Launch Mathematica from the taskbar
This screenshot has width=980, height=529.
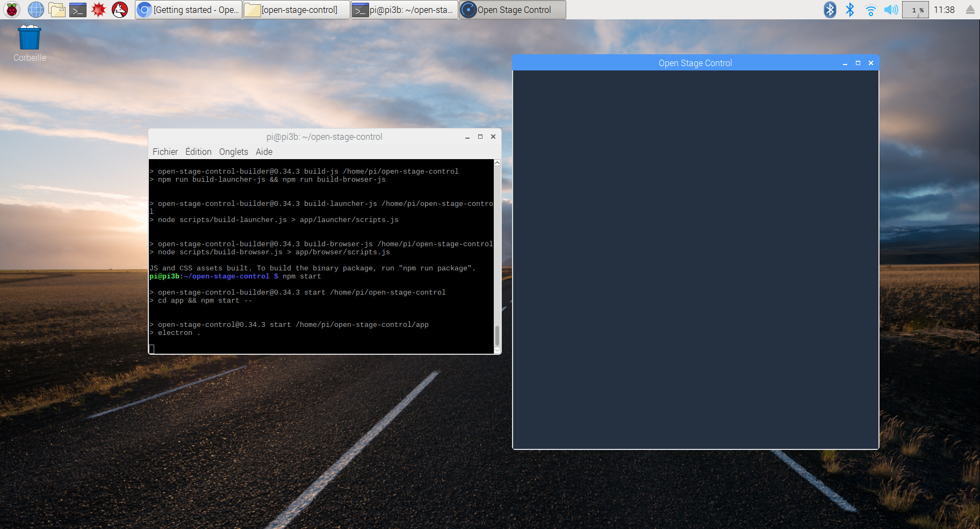(x=99, y=9)
